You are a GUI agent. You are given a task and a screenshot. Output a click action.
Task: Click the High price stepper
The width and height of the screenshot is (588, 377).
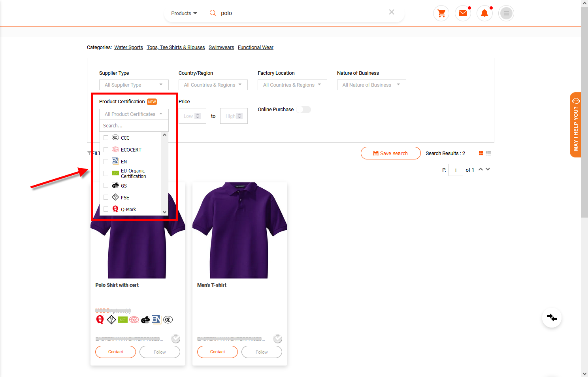(x=239, y=116)
